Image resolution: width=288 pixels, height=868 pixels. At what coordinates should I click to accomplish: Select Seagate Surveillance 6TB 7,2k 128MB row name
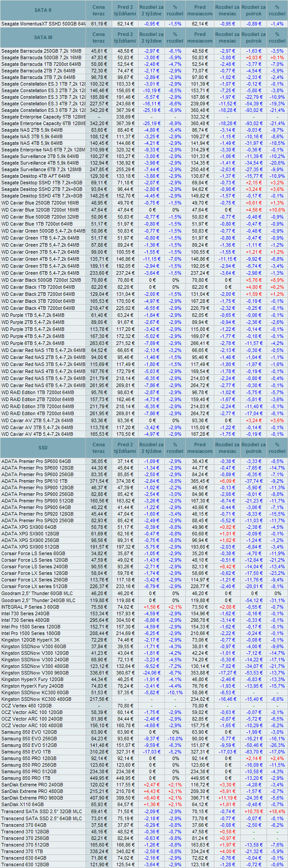click(x=41, y=169)
